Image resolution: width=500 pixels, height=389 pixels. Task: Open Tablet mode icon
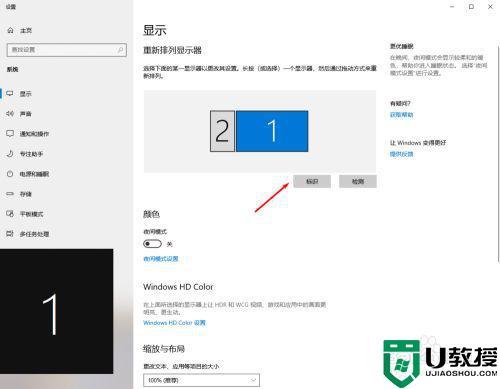click(x=10, y=214)
